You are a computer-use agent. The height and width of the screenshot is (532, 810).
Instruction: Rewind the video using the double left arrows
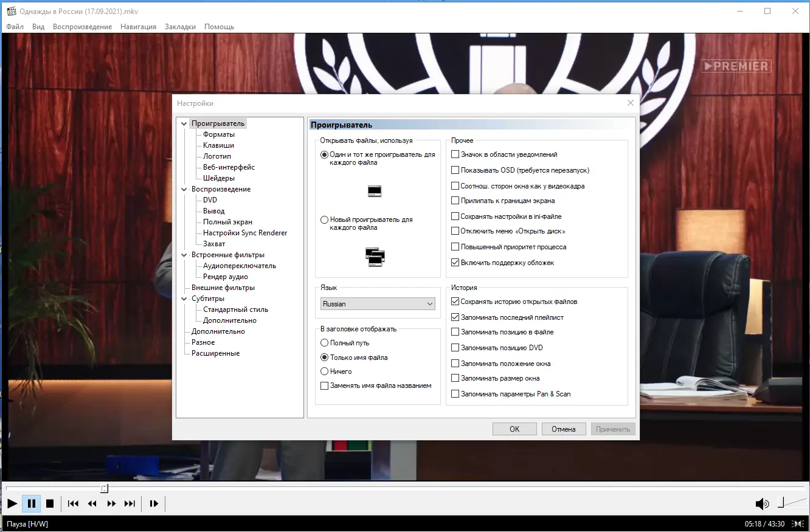pyautogui.click(x=92, y=503)
